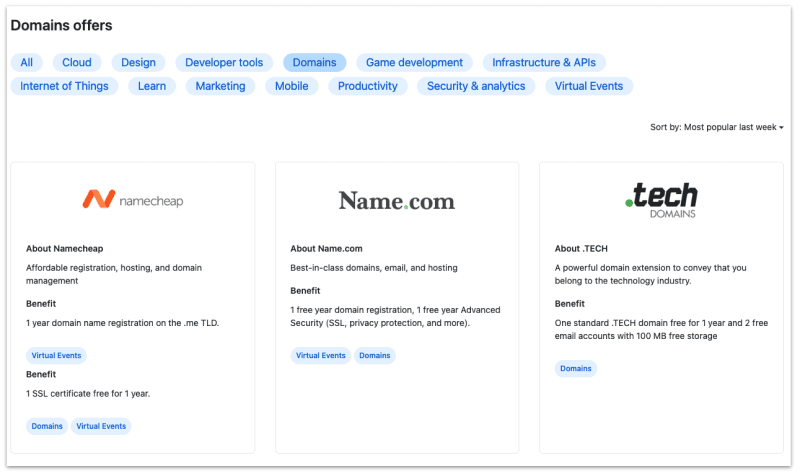Select the highlighted Domains category pill

(314, 63)
